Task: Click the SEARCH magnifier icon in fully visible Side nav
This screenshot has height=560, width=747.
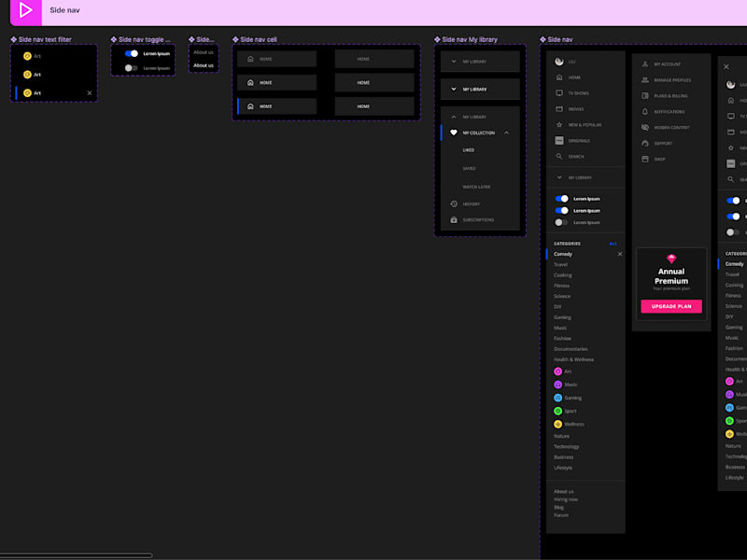Action: 559,156
